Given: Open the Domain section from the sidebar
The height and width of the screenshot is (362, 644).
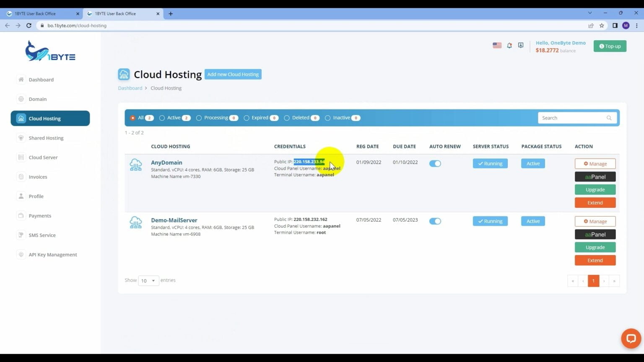Looking at the screenshot, I should 37,99.
